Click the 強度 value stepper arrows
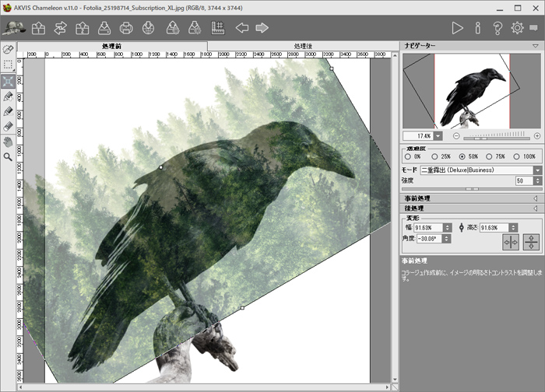The width and height of the screenshot is (545, 392). 538,180
